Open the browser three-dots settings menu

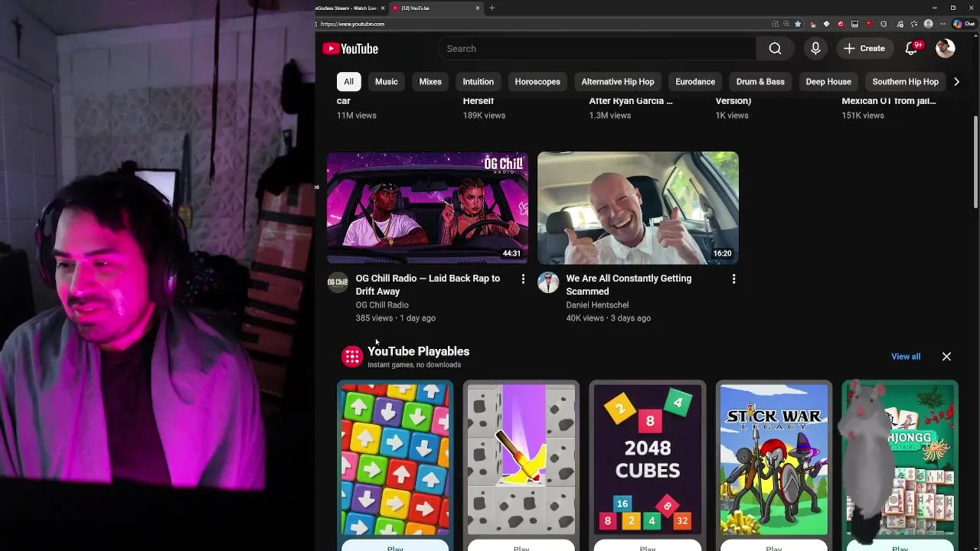tap(942, 24)
